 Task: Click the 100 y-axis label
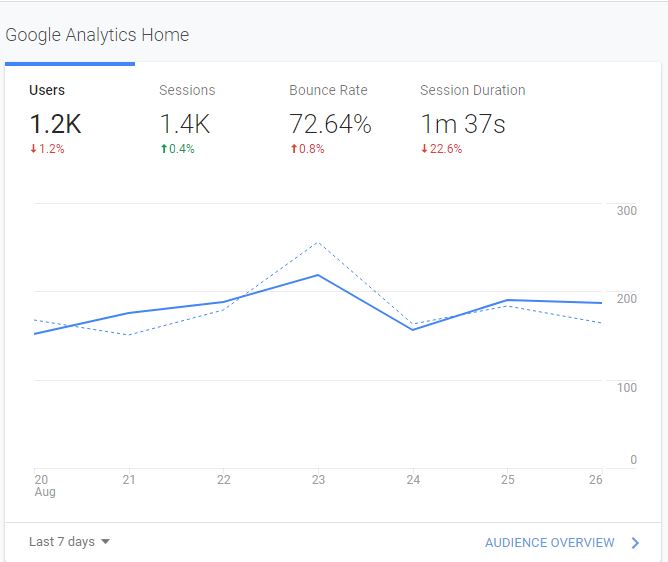(627, 388)
